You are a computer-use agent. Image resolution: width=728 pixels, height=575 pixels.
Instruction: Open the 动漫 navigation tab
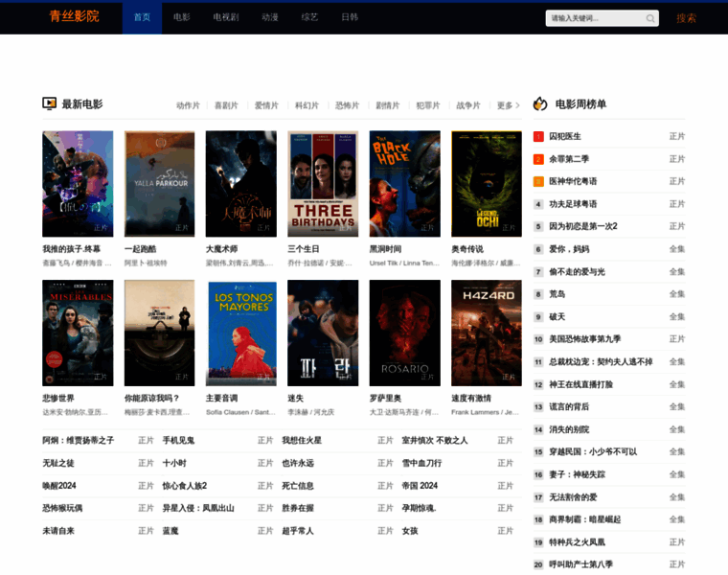point(270,17)
